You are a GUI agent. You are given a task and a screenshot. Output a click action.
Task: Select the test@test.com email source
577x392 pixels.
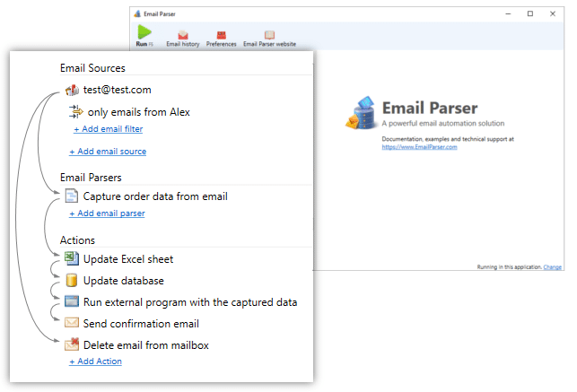click(x=117, y=90)
